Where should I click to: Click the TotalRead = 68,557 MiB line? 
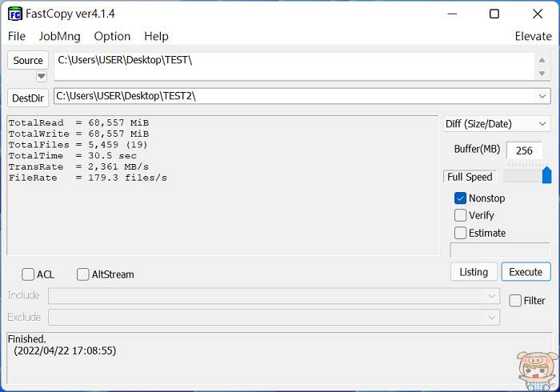pos(78,123)
